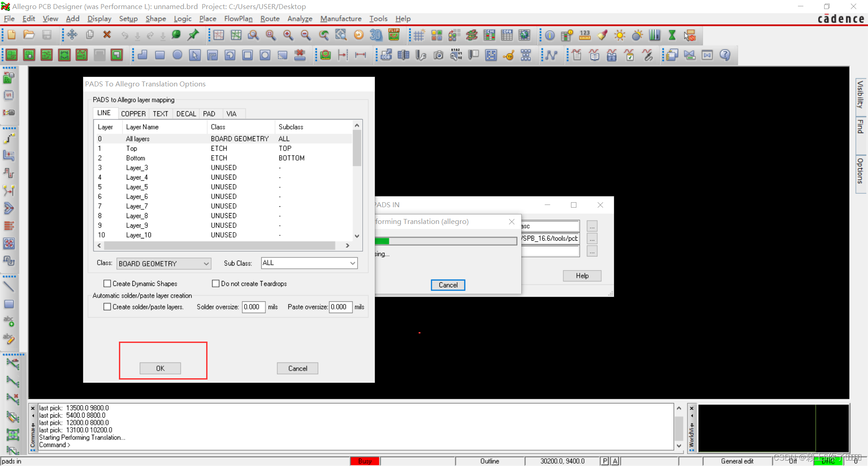The image size is (868, 466).
Task: Click the New file icon
Action: point(11,35)
